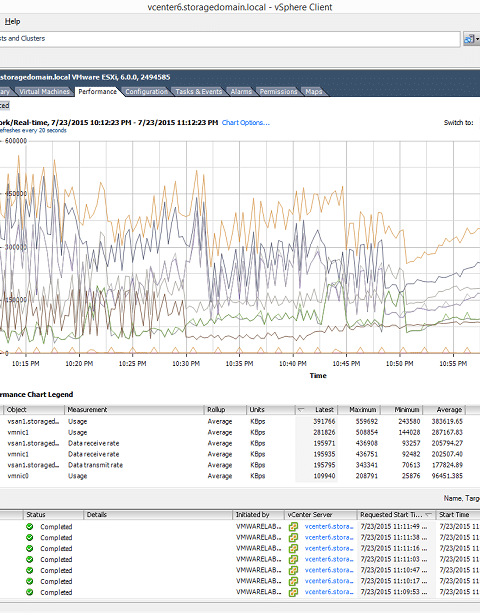This screenshot has width=480, height=613.
Task: Sort legend by Object column
Action: pos(34,410)
